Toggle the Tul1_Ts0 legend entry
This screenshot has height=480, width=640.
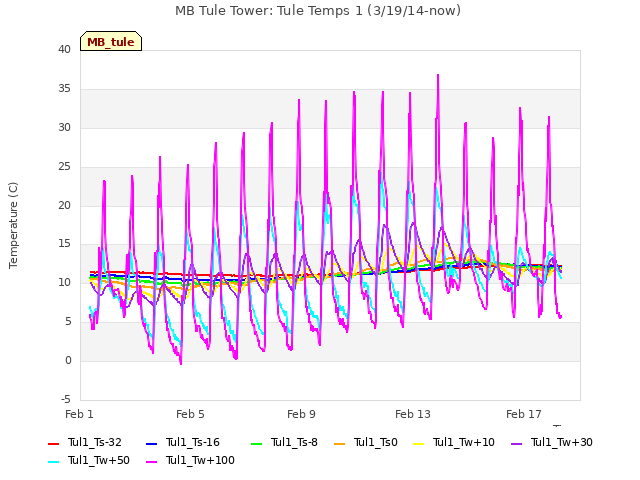pyautogui.click(x=366, y=442)
